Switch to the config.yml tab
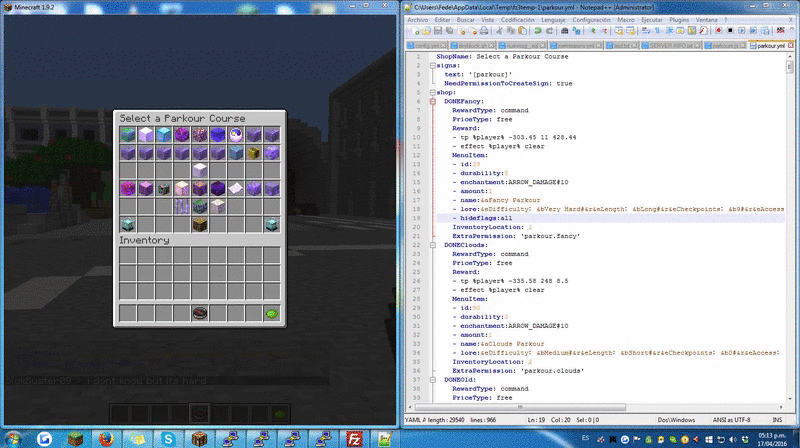 426,45
